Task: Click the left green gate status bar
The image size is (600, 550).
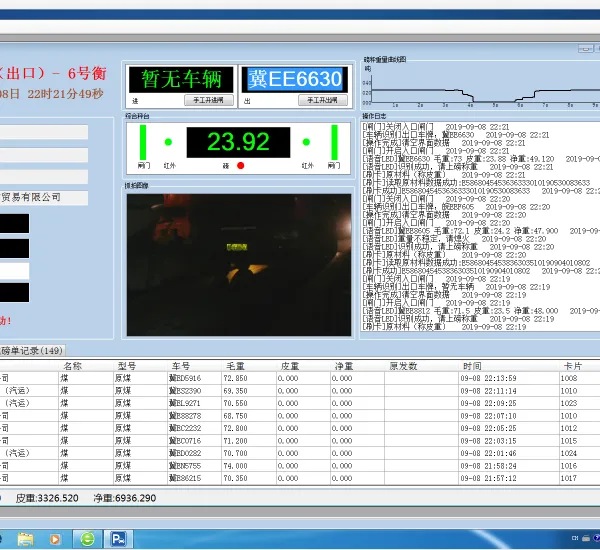Action: (x=143, y=142)
